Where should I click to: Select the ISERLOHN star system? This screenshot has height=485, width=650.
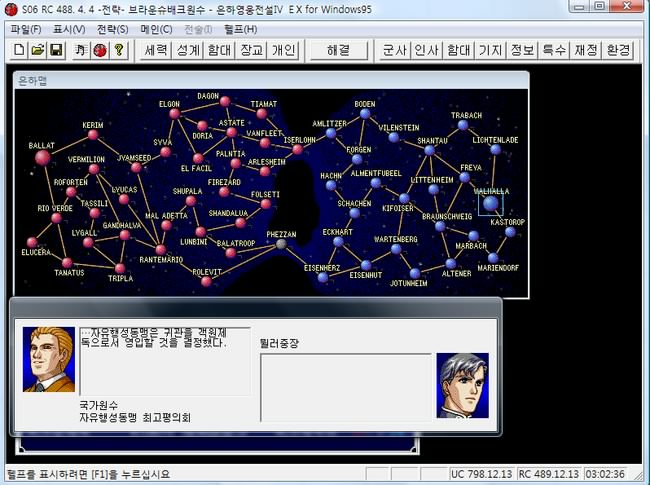(x=298, y=150)
